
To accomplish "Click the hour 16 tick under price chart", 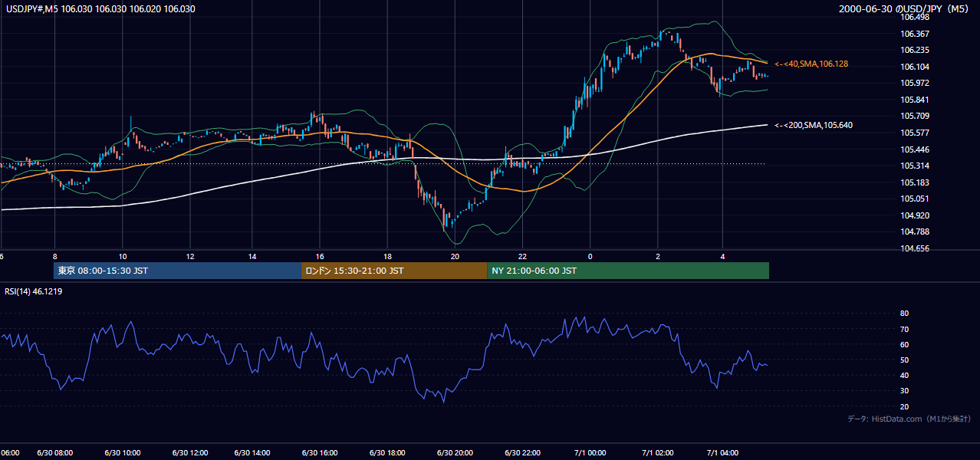I will (x=320, y=256).
